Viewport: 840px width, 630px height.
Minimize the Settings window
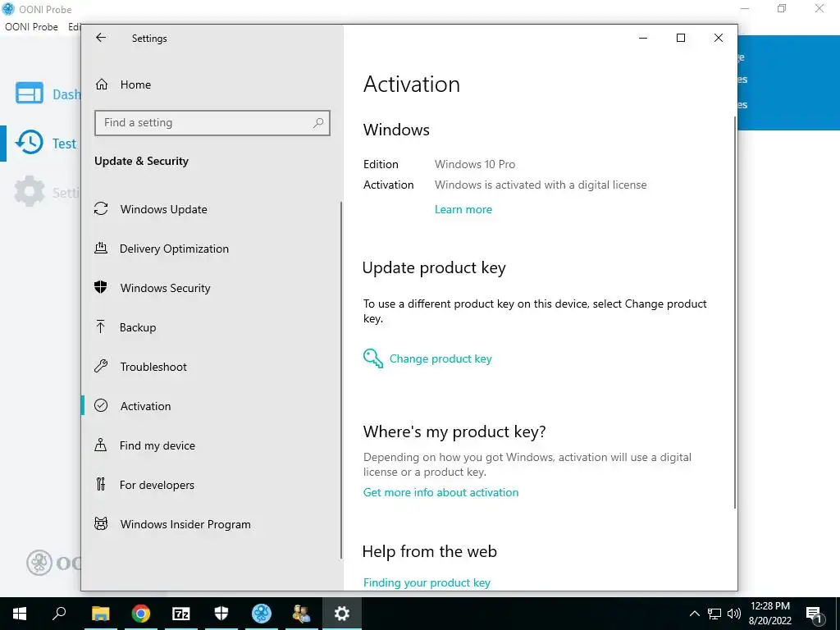pos(643,38)
